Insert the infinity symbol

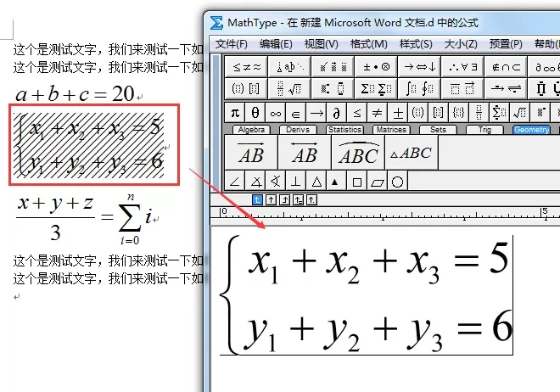[x=276, y=113]
